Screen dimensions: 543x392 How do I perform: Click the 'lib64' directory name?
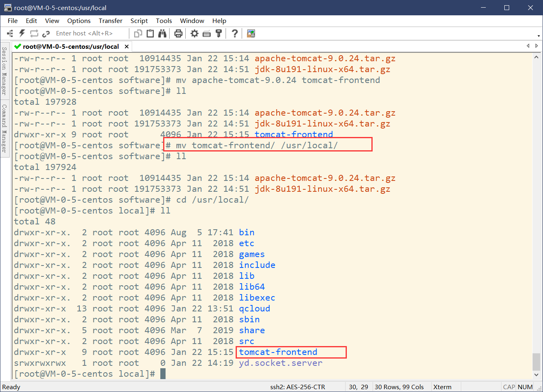click(252, 287)
